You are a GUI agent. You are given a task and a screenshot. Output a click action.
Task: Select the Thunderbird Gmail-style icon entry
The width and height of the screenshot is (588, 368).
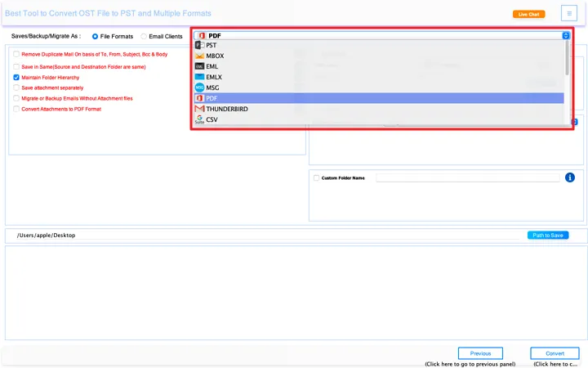pyautogui.click(x=200, y=109)
